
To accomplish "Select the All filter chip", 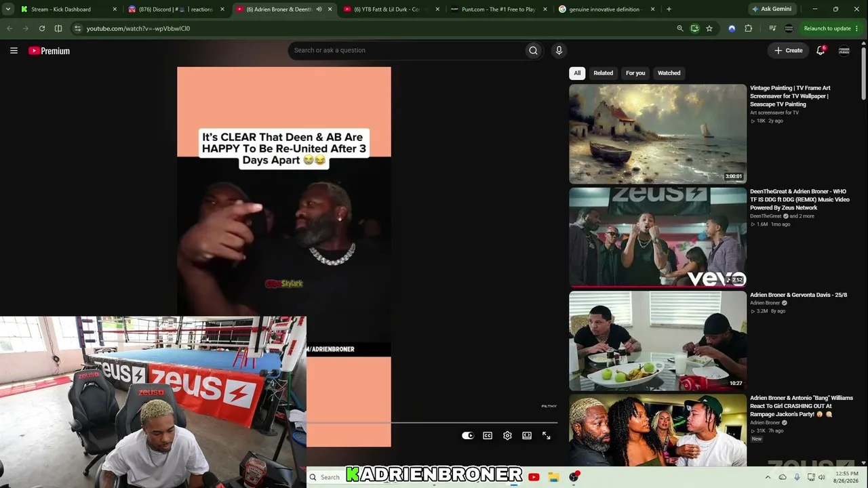I will 577,73.
